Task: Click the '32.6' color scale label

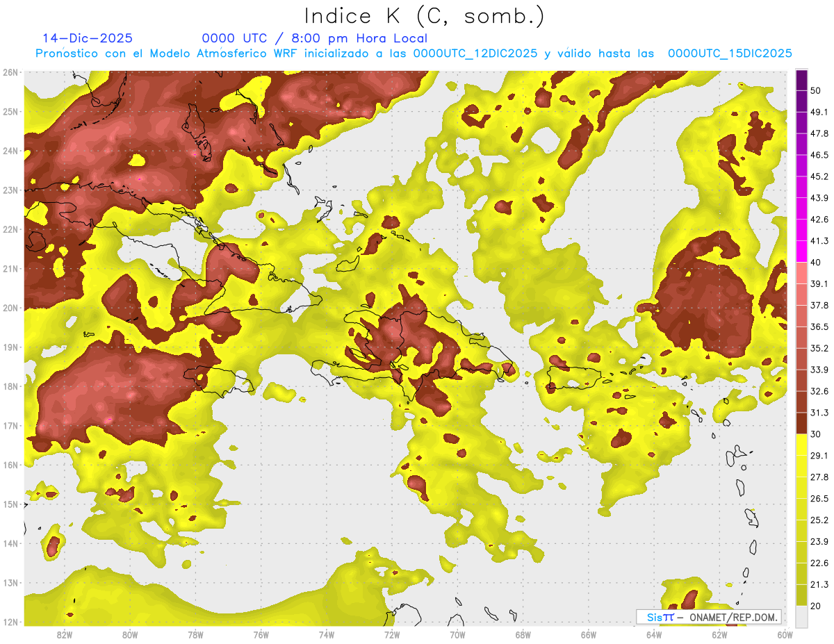Action: click(x=819, y=391)
